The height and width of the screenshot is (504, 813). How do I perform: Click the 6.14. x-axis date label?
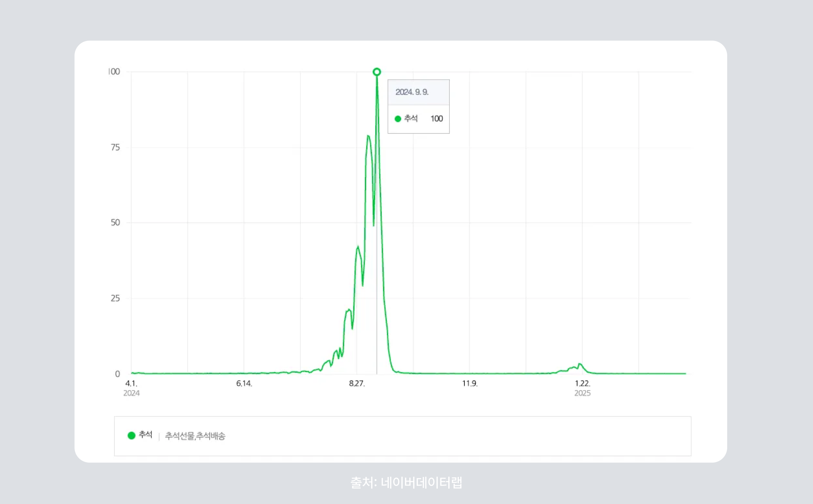pos(244,383)
